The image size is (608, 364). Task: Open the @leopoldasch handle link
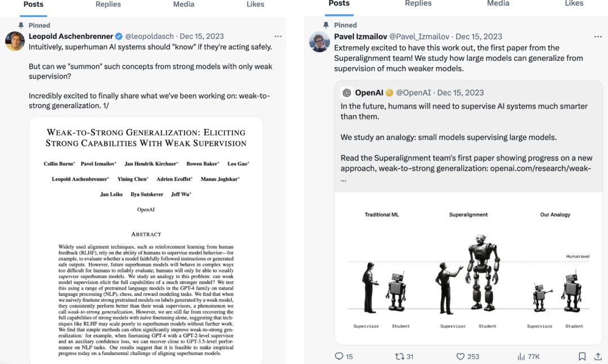pyautogui.click(x=149, y=37)
